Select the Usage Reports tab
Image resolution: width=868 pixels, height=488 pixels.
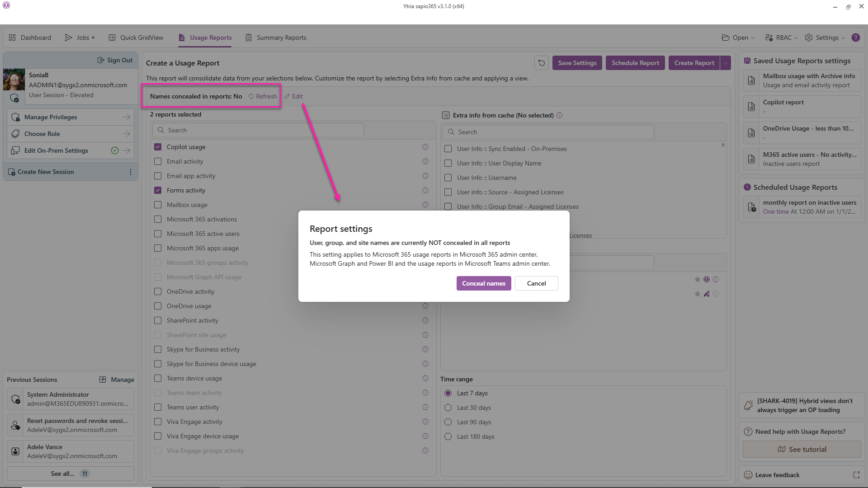205,38
